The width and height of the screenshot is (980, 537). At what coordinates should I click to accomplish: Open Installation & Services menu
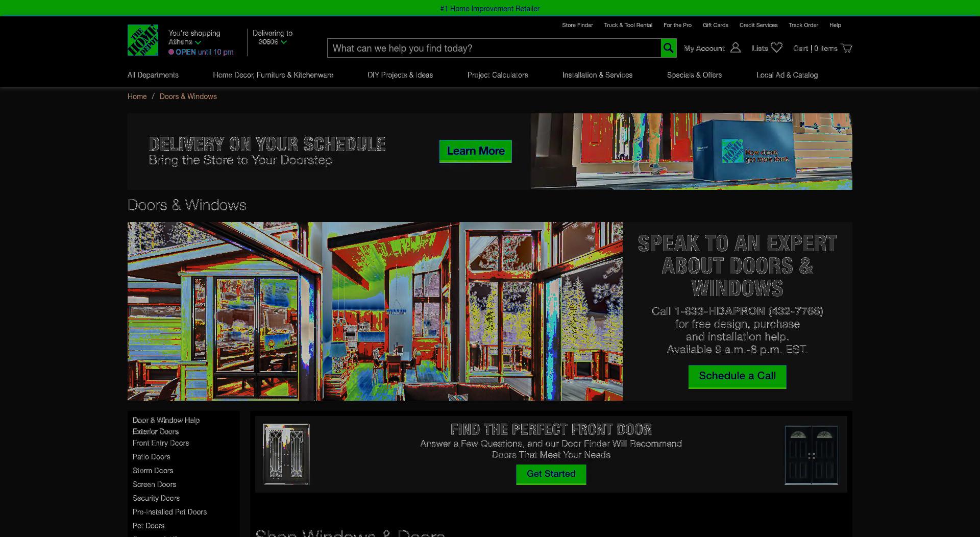pos(597,75)
